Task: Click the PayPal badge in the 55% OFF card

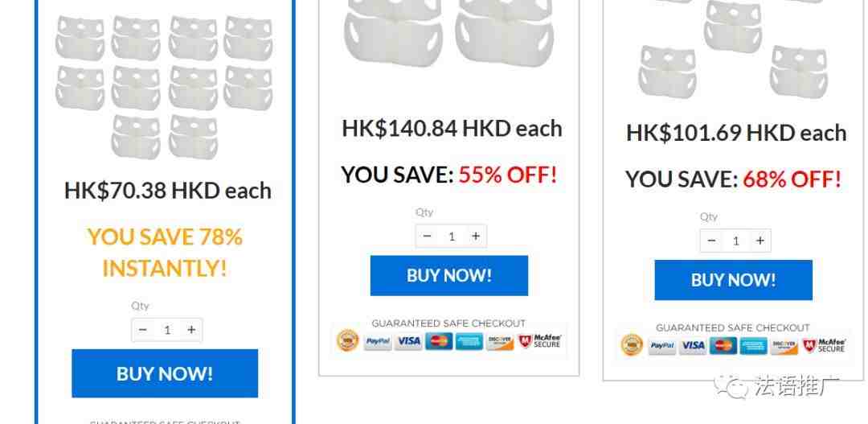Action: pos(378,341)
